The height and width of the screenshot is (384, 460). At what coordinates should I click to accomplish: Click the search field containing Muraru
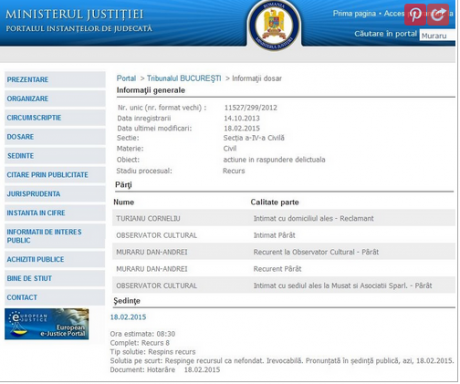click(x=437, y=35)
